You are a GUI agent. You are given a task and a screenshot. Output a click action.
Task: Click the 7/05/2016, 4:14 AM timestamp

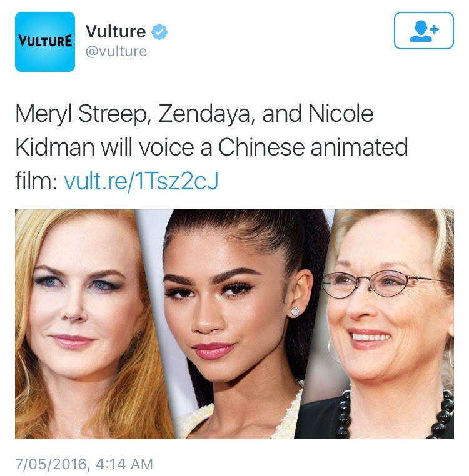tap(84, 464)
